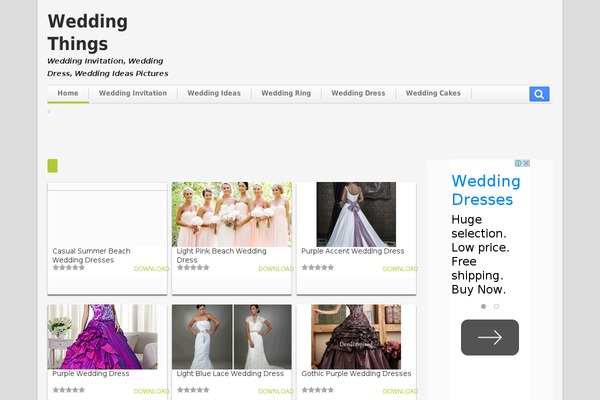Screen dimensions: 600x400
Task: Click star rating under Gothic Purple Wedding Dresses
Action: pyautogui.click(x=318, y=390)
